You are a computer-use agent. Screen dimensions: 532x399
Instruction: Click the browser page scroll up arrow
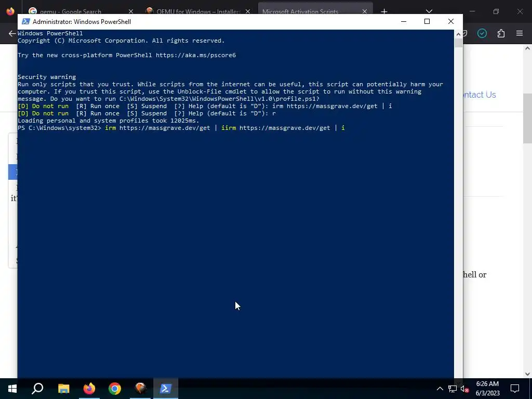point(527,48)
